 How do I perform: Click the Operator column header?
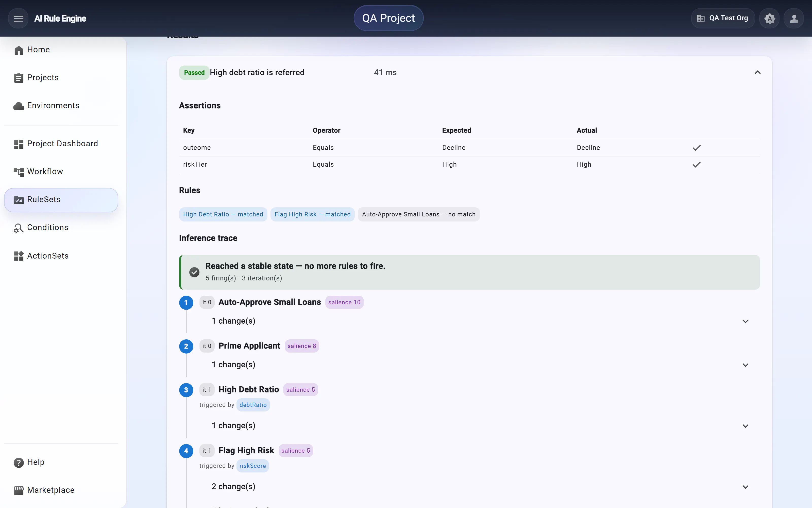point(327,130)
